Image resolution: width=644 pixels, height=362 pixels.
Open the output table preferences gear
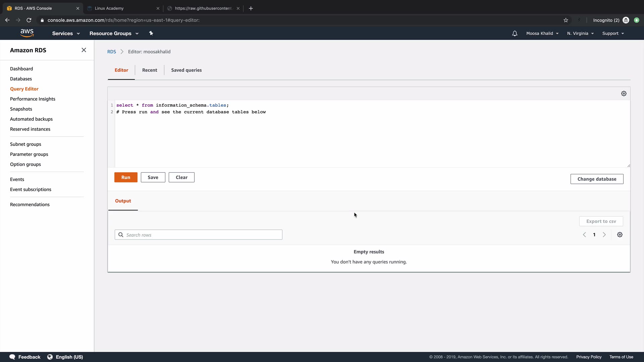[620, 235]
